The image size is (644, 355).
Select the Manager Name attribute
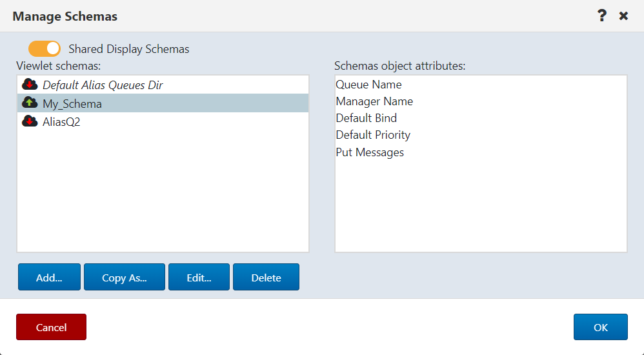coord(374,101)
